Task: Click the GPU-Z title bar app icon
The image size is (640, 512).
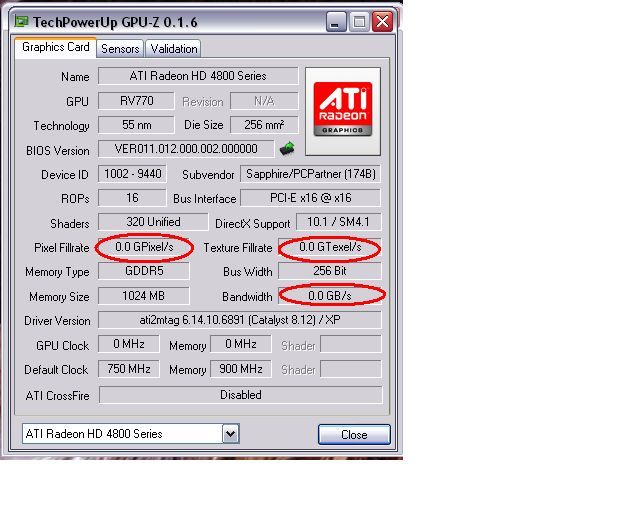Action: (21, 21)
